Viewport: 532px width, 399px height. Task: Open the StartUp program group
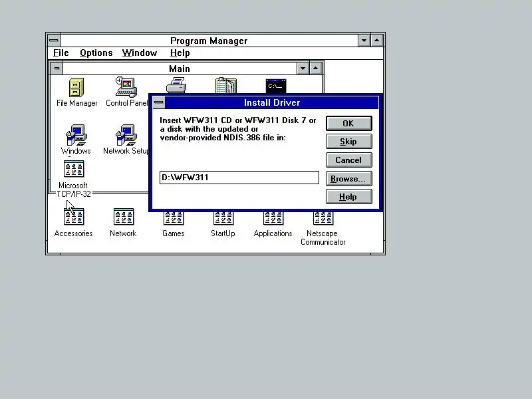223,218
